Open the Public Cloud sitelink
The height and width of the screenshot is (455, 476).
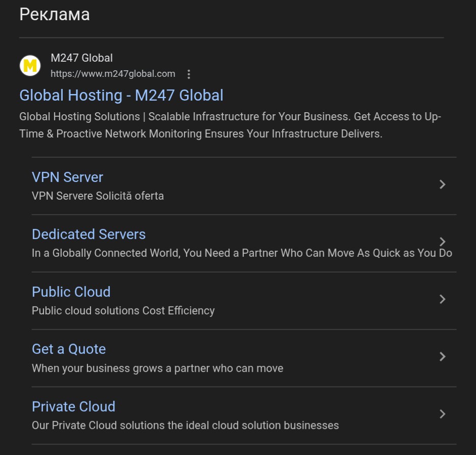click(x=71, y=292)
